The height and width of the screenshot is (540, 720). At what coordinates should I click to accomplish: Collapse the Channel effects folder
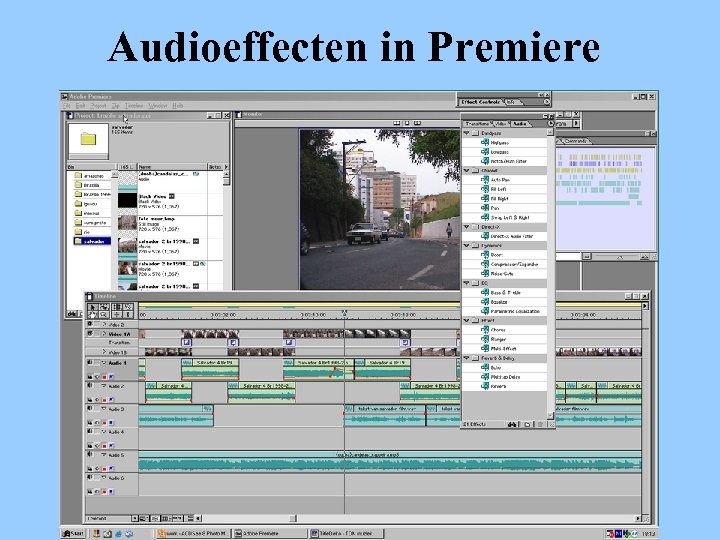click(467, 170)
